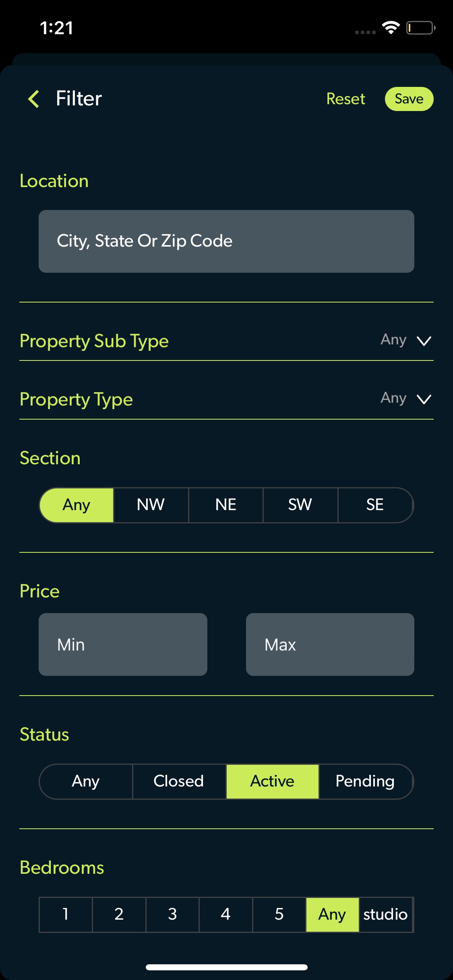Select Active status segment
The height and width of the screenshot is (980, 453).
pos(273,781)
